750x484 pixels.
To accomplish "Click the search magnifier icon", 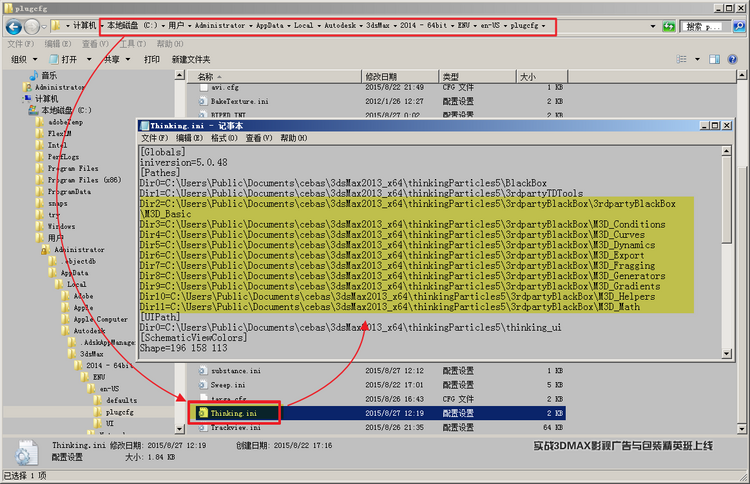I will (x=739, y=26).
